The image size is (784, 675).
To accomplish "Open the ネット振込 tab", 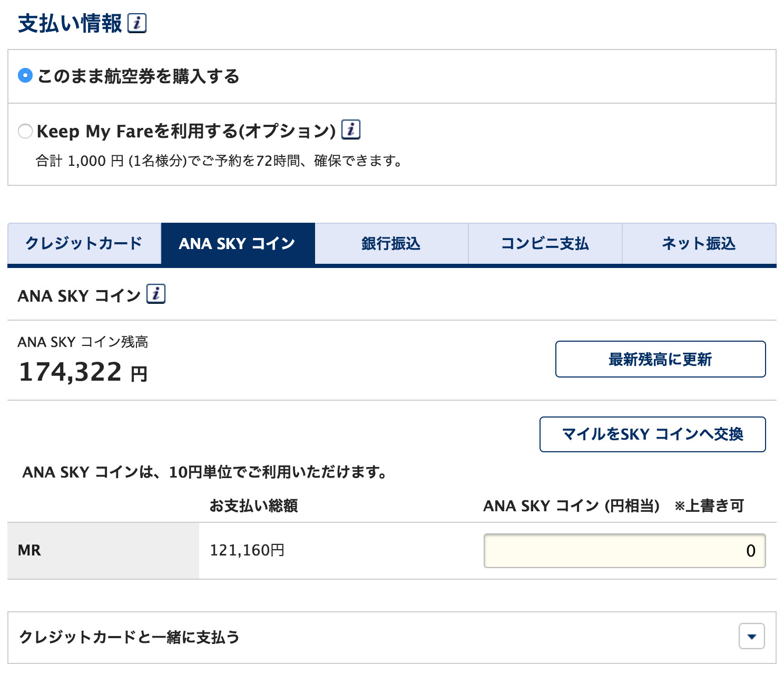I will [x=699, y=243].
